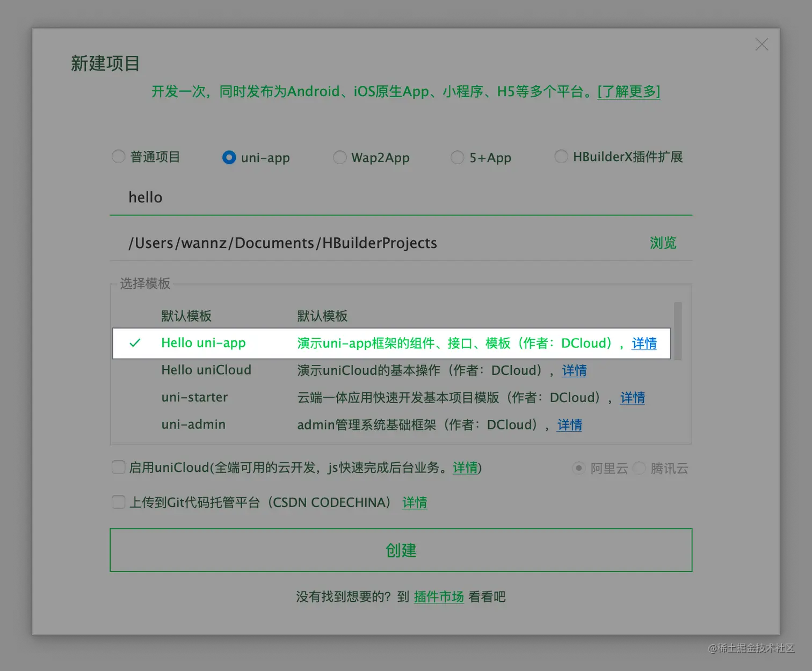Choose the Wap2App project type

pyautogui.click(x=339, y=157)
